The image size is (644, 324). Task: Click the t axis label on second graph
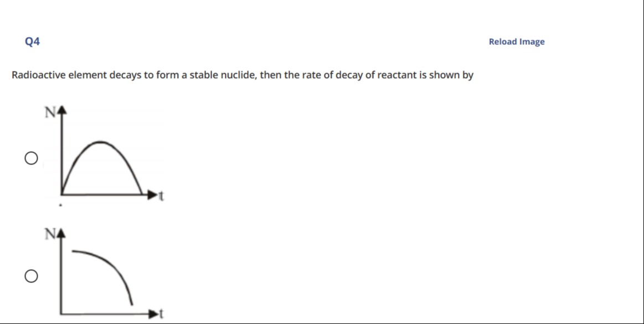[161, 313]
